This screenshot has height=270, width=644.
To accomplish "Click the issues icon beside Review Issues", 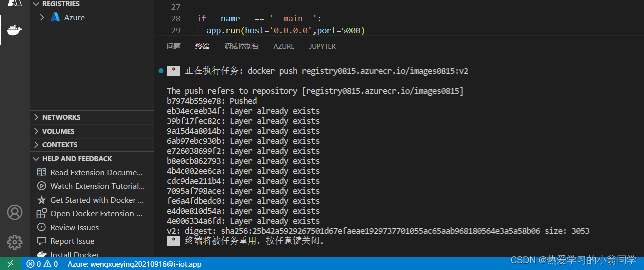I will pos(42,227).
